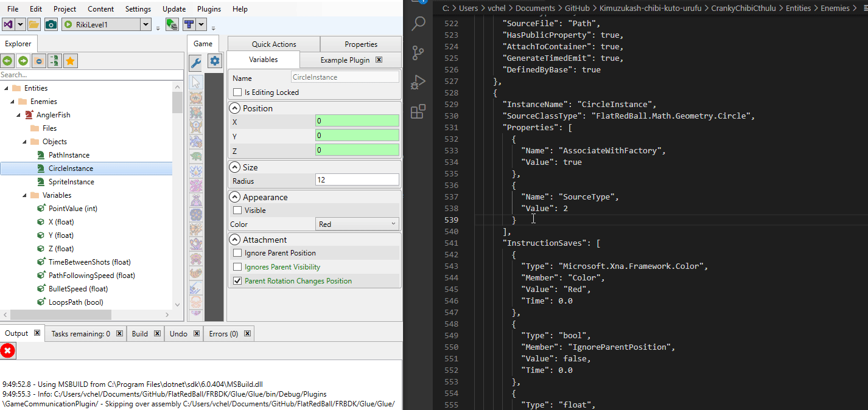Click the red error icon in Output panel
The height and width of the screenshot is (410, 868).
point(8,351)
